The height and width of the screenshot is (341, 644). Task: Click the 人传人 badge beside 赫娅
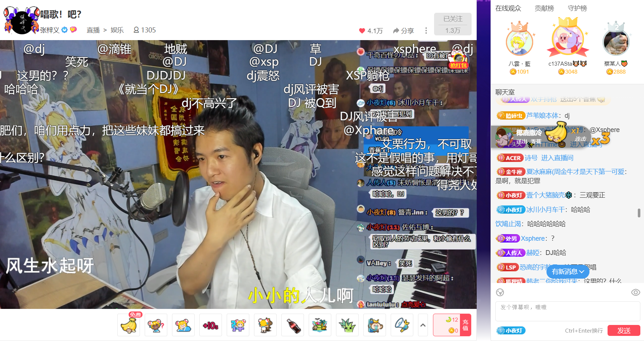click(511, 253)
